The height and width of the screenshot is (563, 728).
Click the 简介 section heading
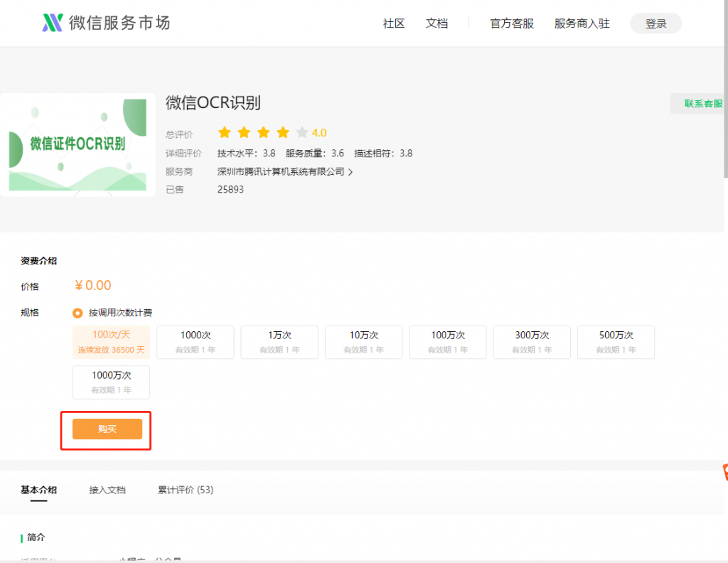click(36, 537)
